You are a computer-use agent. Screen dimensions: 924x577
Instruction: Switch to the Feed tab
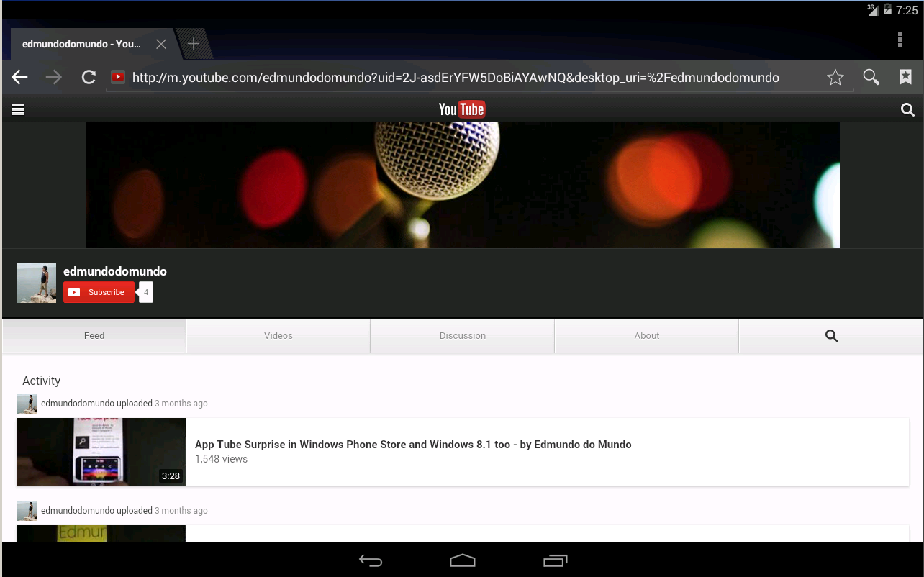[x=94, y=335]
